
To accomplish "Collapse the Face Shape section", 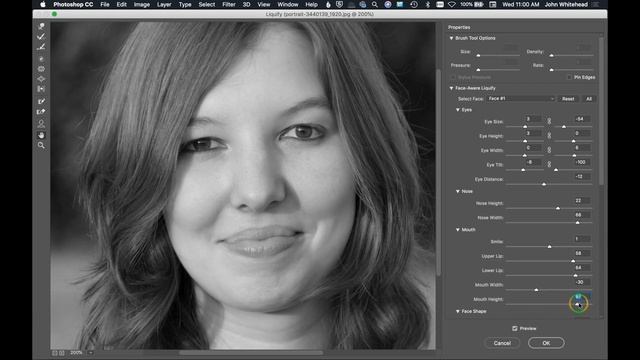I will tap(458, 311).
